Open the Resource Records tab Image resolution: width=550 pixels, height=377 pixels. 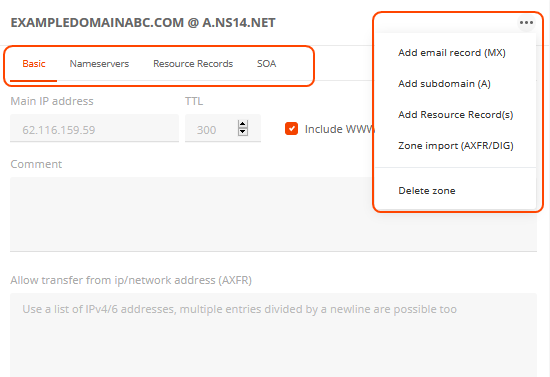[193, 64]
